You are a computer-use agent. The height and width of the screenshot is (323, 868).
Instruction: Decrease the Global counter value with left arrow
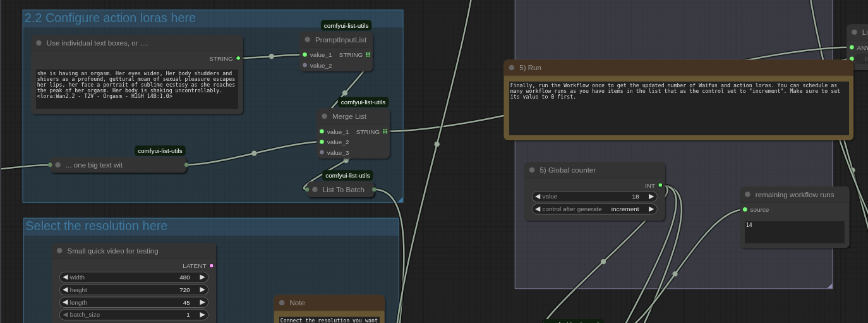pos(538,197)
